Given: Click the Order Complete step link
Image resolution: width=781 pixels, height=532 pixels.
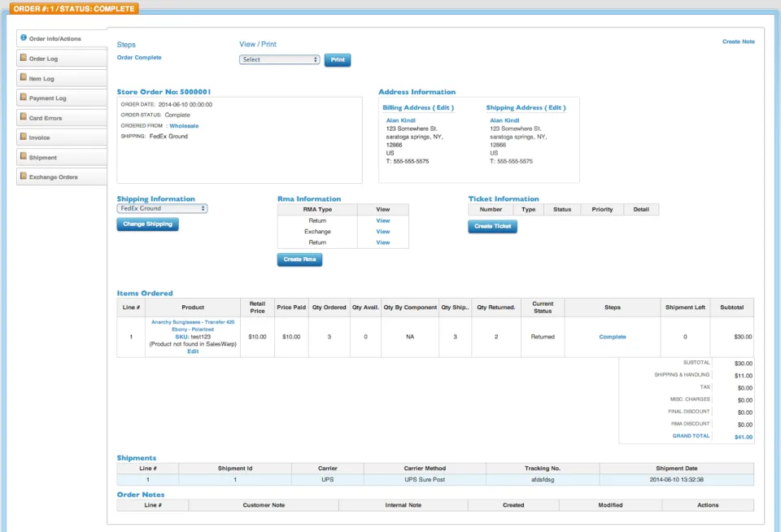Looking at the screenshot, I should [139, 57].
